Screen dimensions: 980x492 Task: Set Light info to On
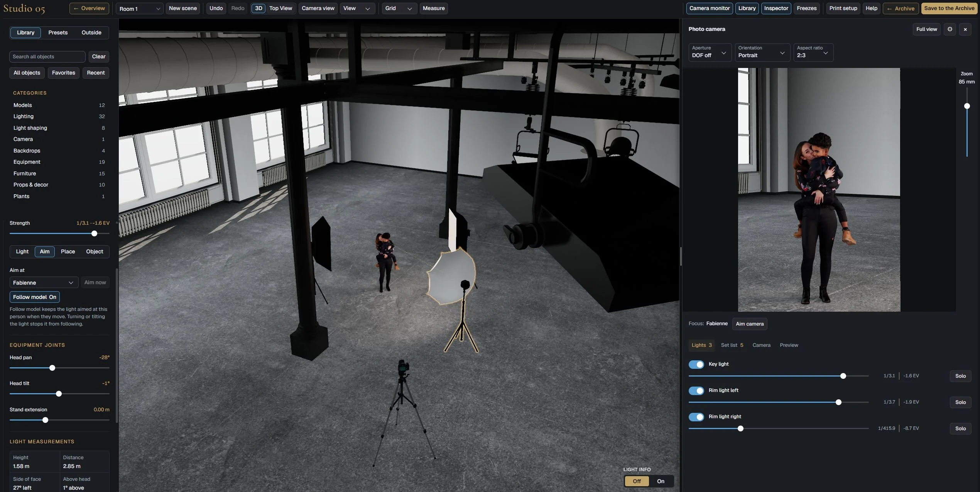coord(661,481)
